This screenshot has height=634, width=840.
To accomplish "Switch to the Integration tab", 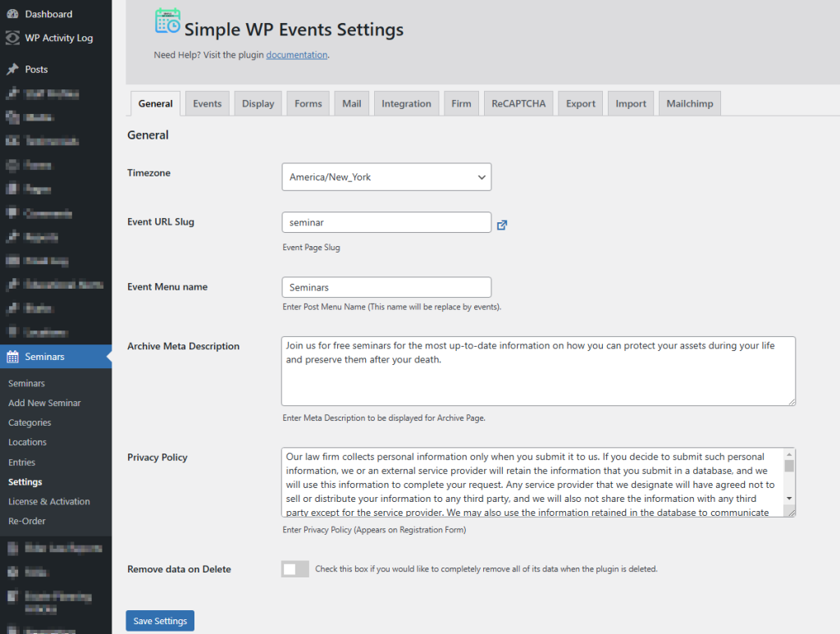I will point(407,103).
